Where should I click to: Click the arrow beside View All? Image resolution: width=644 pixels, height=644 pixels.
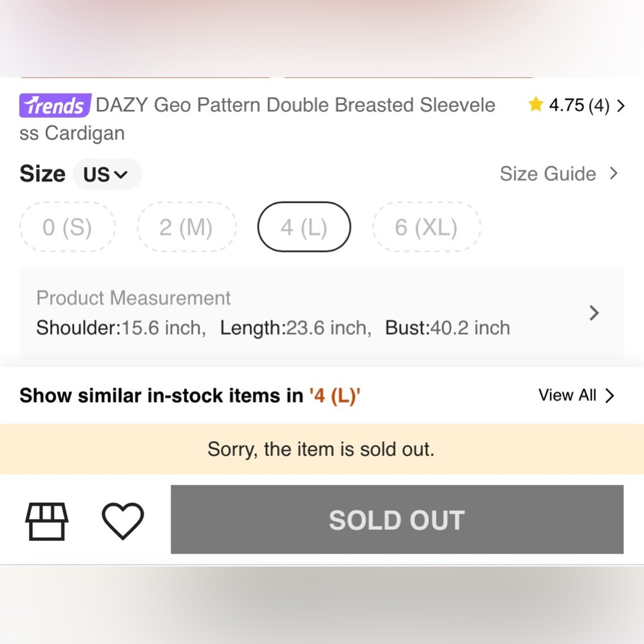(x=610, y=395)
